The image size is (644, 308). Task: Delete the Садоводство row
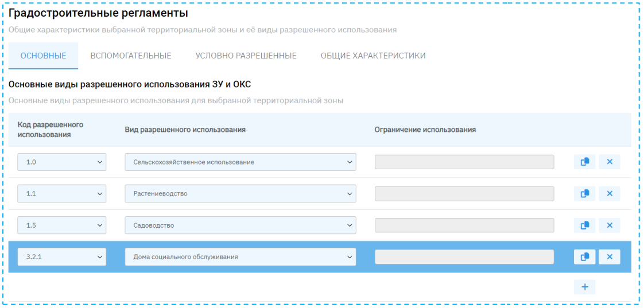(609, 225)
